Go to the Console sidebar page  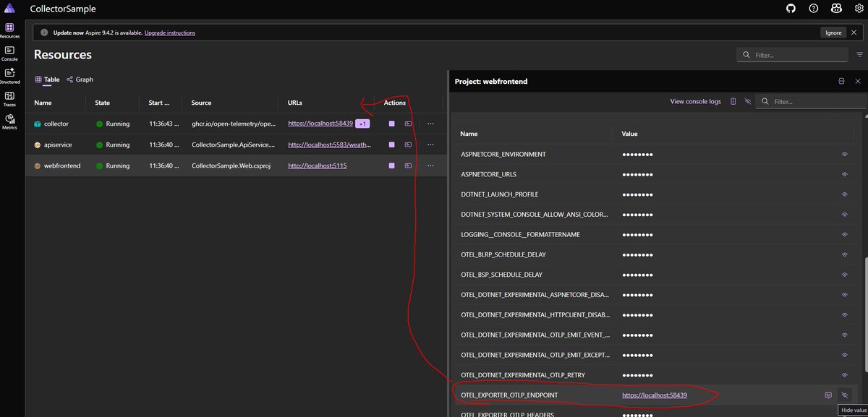tap(9, 53)
